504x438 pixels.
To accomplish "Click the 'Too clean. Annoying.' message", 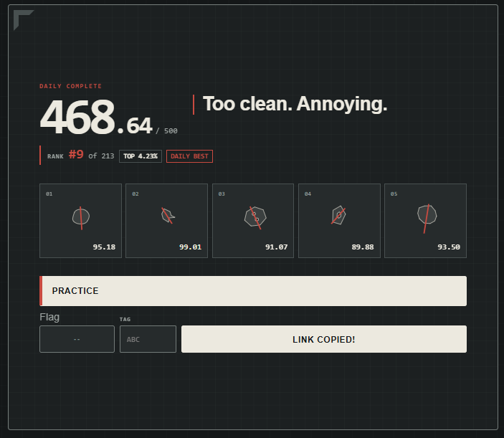I will (x=295, y=104).
